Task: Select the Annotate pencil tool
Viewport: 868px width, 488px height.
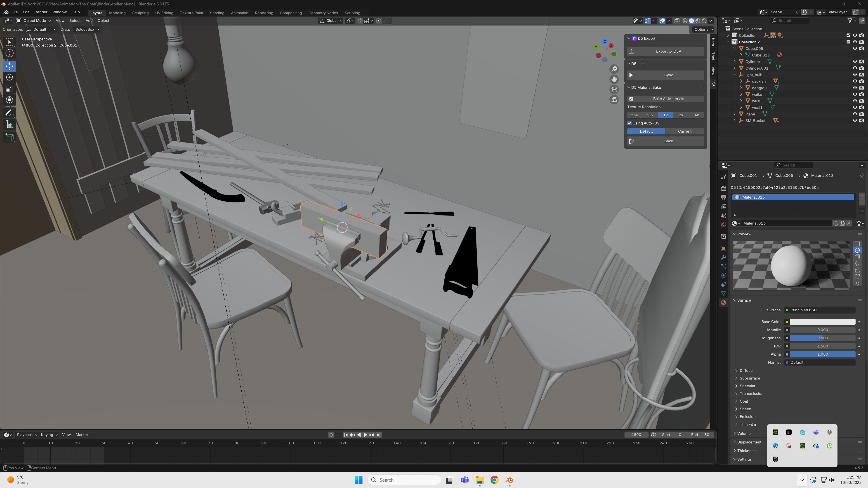Action: [x=9, y=113]
